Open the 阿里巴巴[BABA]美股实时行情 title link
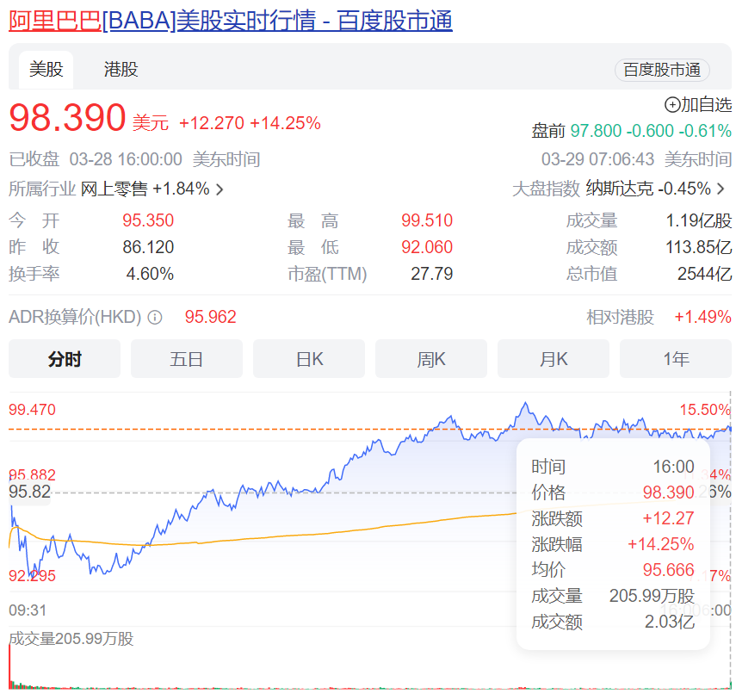 [x=231, y=22]
